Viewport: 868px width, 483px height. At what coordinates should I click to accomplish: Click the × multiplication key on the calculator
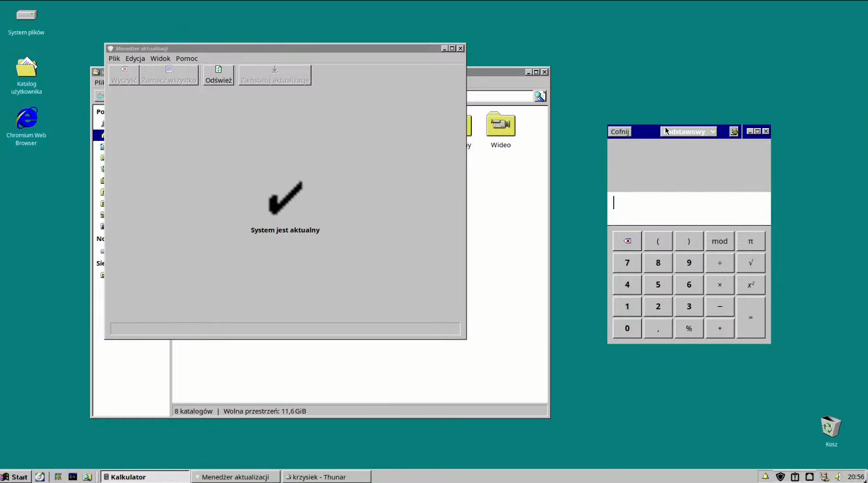point(720,284)
